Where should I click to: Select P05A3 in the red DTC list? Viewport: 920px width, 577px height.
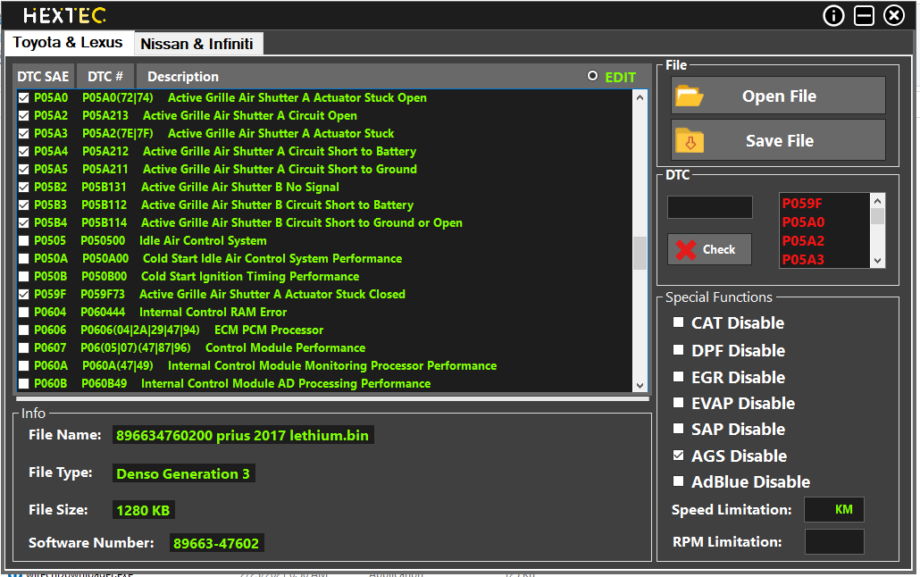803,259
